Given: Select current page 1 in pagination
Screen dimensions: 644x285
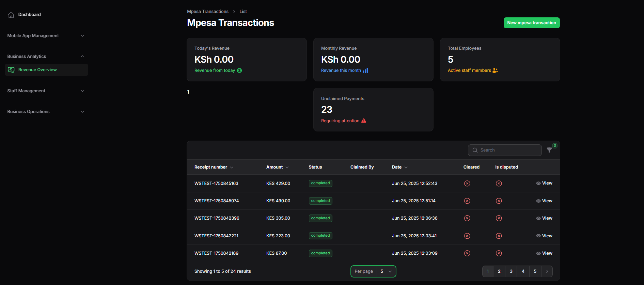Looking at the screenshot, I should (488, 271).
